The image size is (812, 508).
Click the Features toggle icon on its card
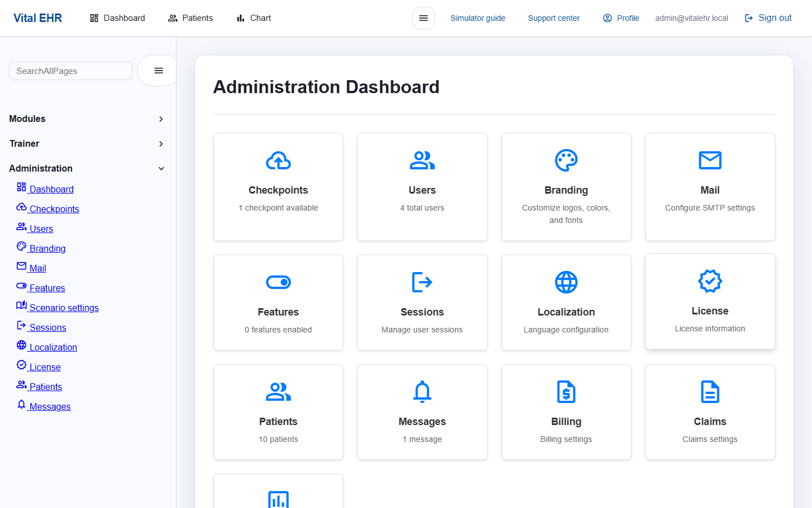click(x=278, y=282)
